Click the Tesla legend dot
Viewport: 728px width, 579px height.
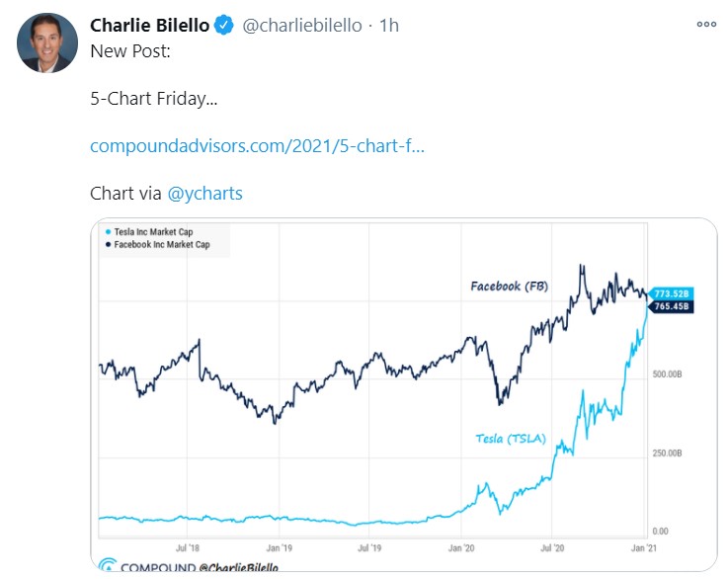pyautogui.click(x=108, y=231)
